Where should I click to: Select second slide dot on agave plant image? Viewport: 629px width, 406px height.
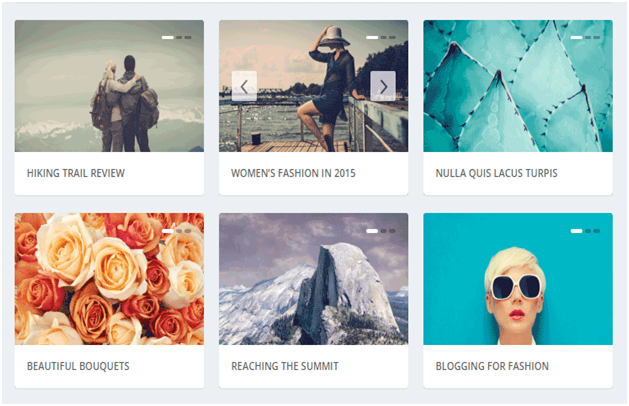[x=588, y=37]
